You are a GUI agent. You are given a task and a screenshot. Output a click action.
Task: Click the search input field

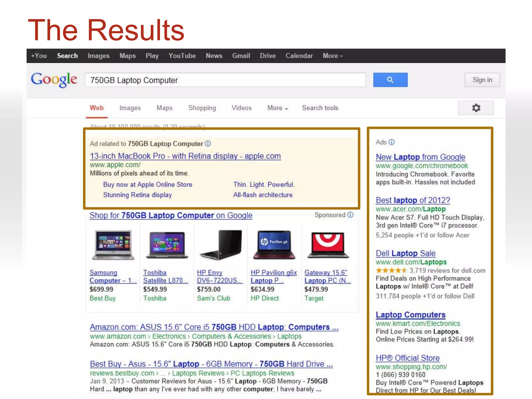coord(225,80)
